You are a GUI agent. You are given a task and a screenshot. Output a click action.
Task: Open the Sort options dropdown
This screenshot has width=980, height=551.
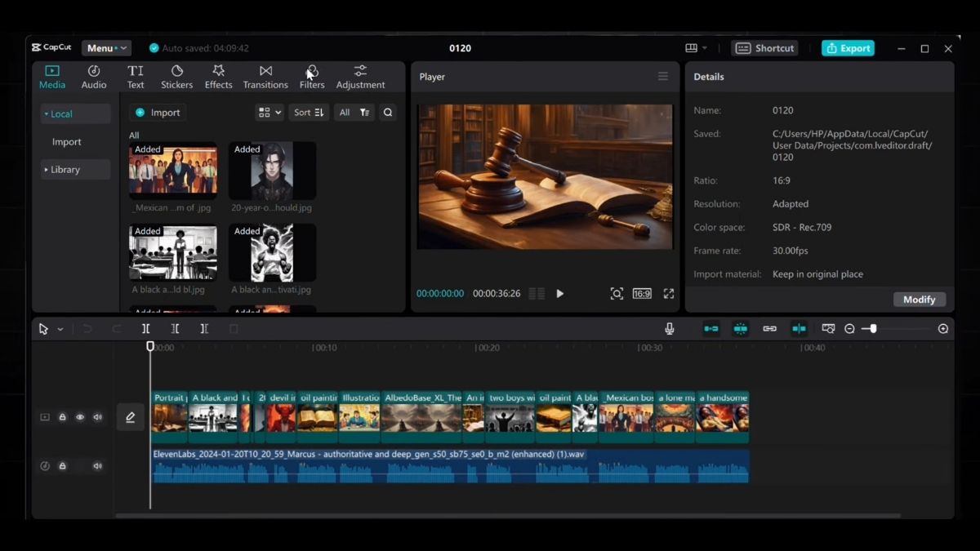309,112
